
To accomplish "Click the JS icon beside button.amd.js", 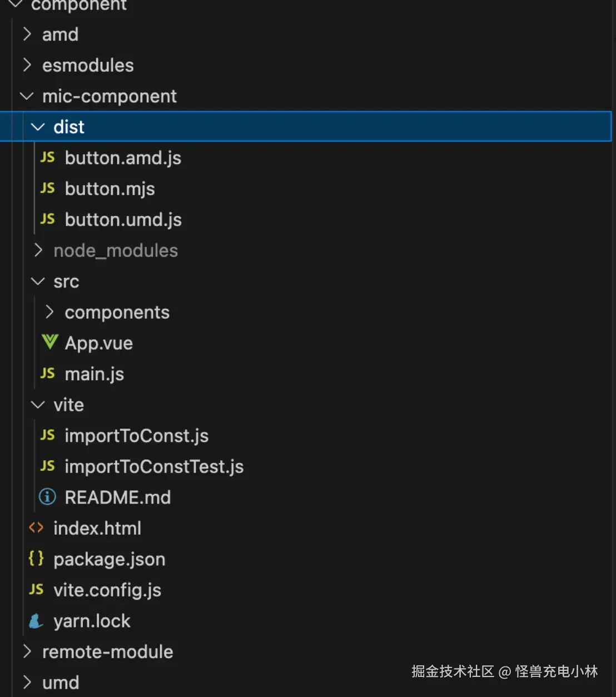I will coord(48,158).
